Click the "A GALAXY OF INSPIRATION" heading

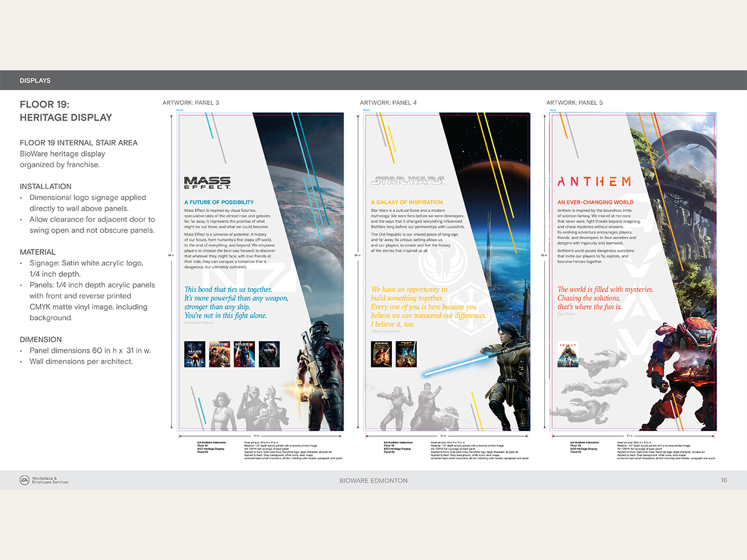click(x=407, y=202)
